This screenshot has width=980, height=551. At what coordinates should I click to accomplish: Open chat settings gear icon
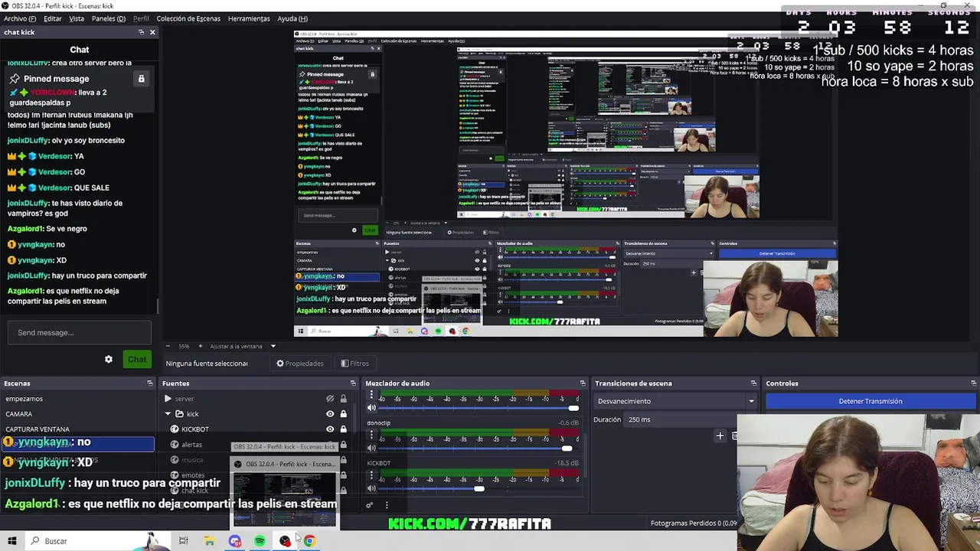109,360
